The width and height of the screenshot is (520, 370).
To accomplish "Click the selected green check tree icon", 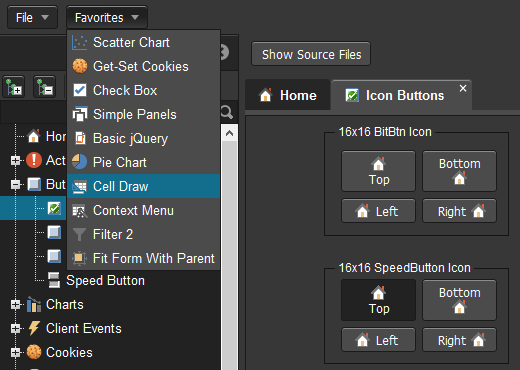I will [54, 208].
